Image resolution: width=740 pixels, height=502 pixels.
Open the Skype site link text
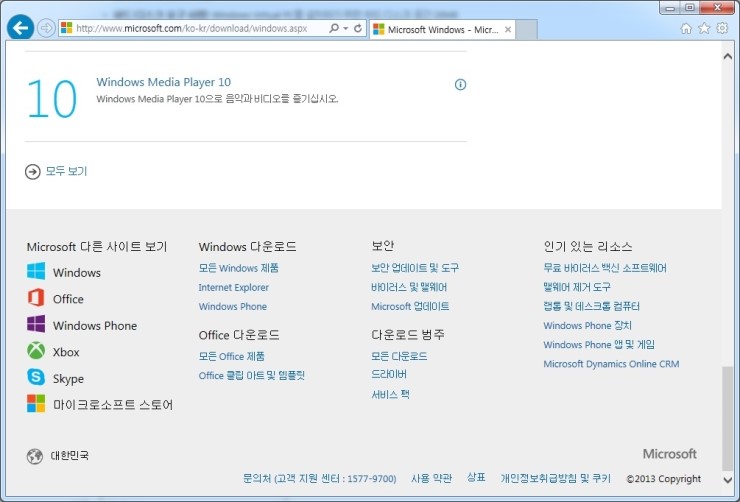pyautogui.click(x=68, y=379)
